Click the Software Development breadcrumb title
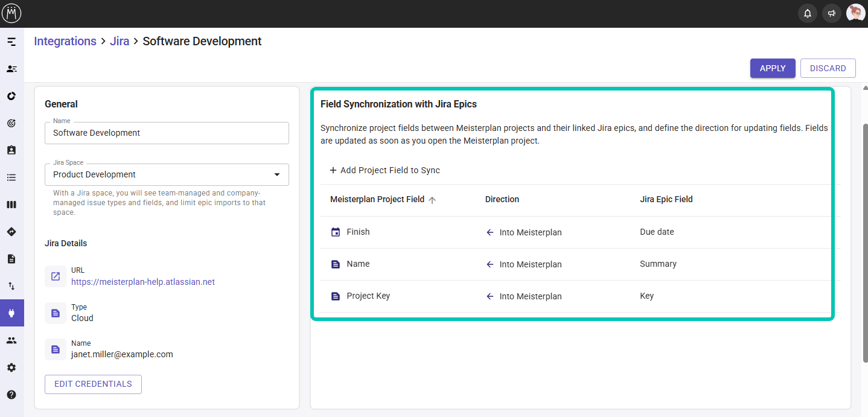868x417 pixels. 202,41
